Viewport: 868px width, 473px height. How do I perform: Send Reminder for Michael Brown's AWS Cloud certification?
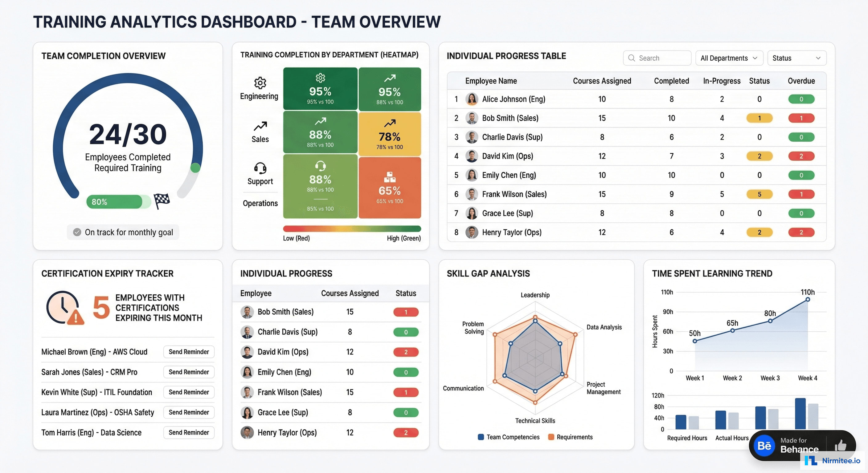pyautogui.click(x=189, y=351)
